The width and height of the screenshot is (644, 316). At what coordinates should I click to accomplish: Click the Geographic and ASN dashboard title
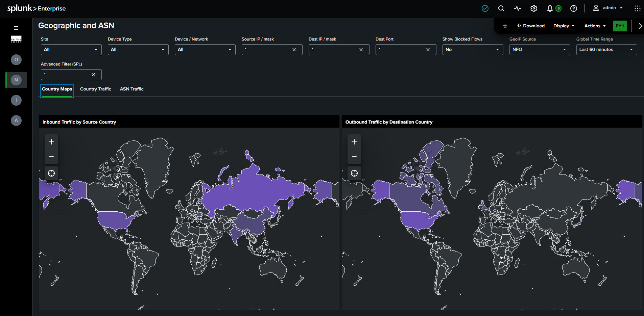(76, 26)
